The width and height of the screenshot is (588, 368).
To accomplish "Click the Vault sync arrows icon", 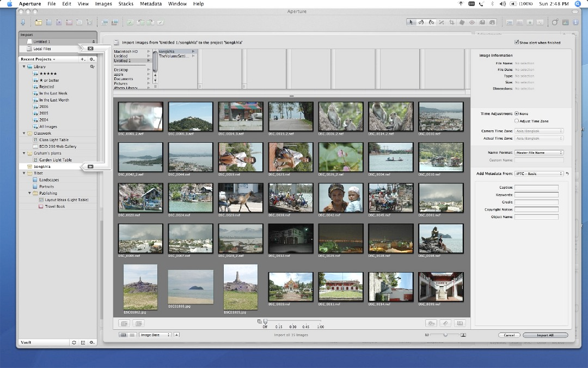I will pyautogui.click(x=74, y=342).
